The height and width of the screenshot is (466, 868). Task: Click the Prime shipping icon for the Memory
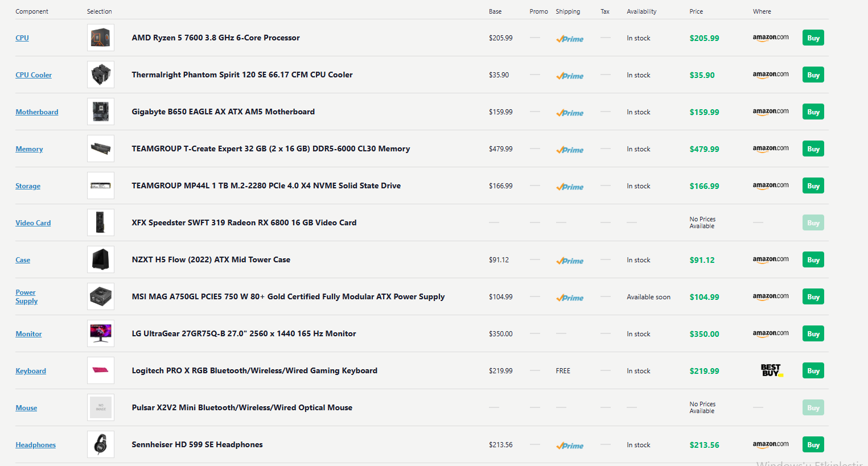[x=570, y=150]
